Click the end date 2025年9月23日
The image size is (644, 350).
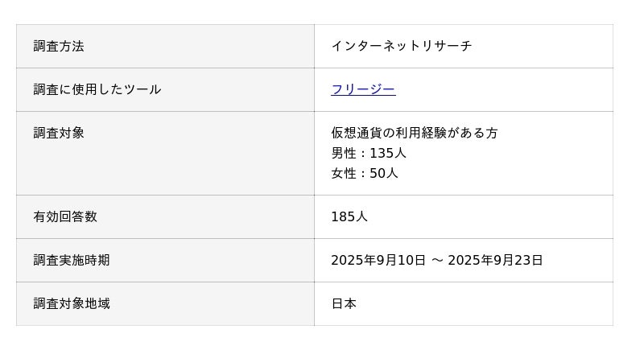pos(495,260)
